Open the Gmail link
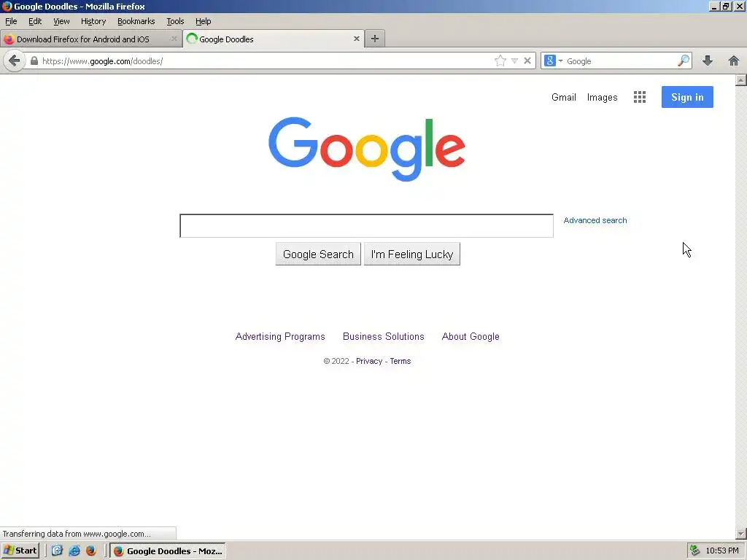 tap(564, 97)
